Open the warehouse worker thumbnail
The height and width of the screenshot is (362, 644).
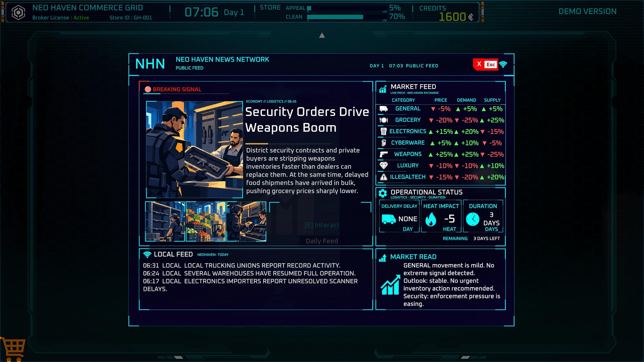click(165, 222)
